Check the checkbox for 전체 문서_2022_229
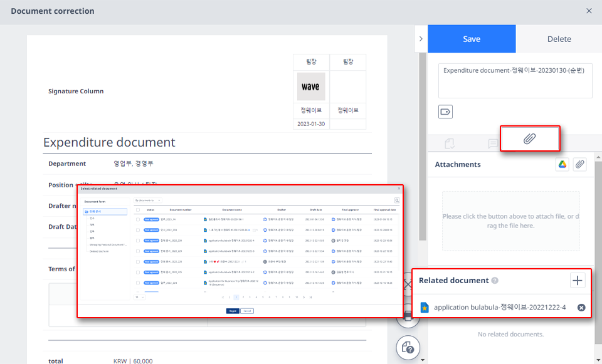Viewport: 602px width, 364px height. [x=137, y=250]
